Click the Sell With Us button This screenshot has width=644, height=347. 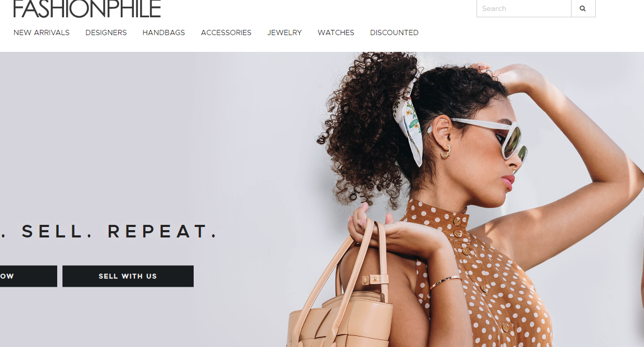pyautogui.click(x=128, y=276)
